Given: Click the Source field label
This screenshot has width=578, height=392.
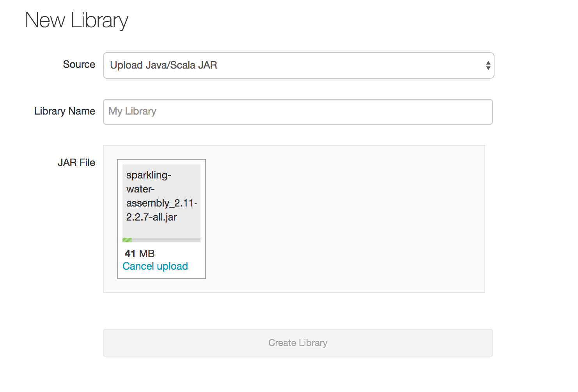Looking at the screenshot, I should (79, 64).
